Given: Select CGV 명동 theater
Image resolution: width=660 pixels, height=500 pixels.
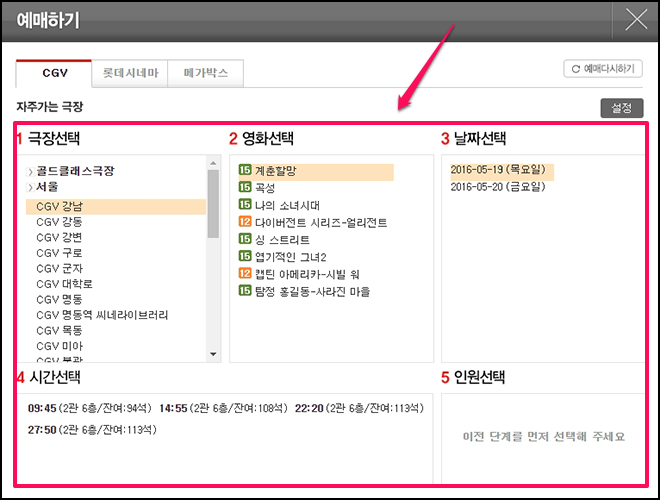Looking at the screenshot, I should coord(59,300).
